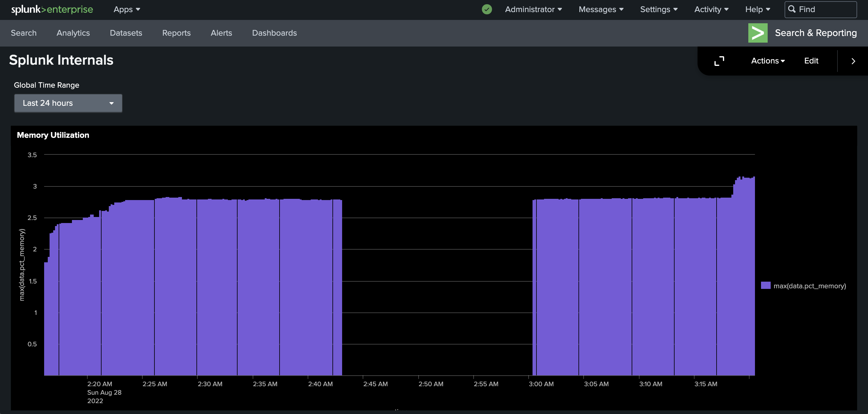Click the Global Time Range label
868x414 pixels.
[x=47, y=85]
